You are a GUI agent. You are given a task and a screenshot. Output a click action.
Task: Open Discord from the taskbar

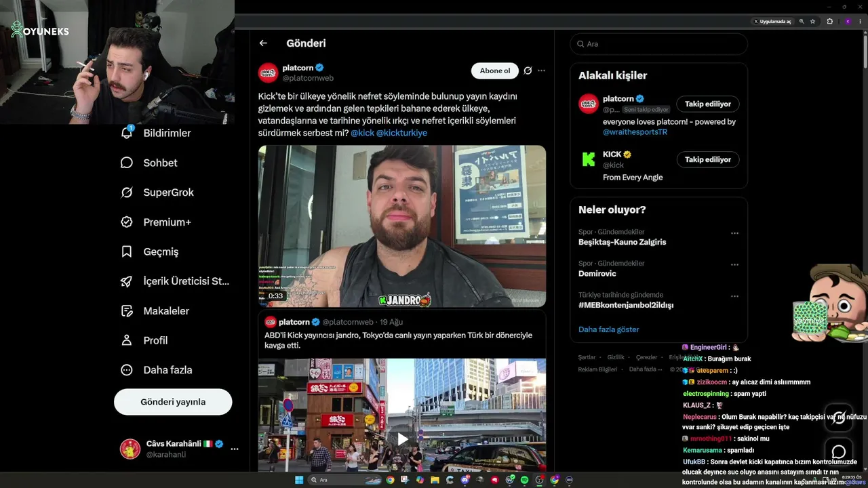pos(465,480)
